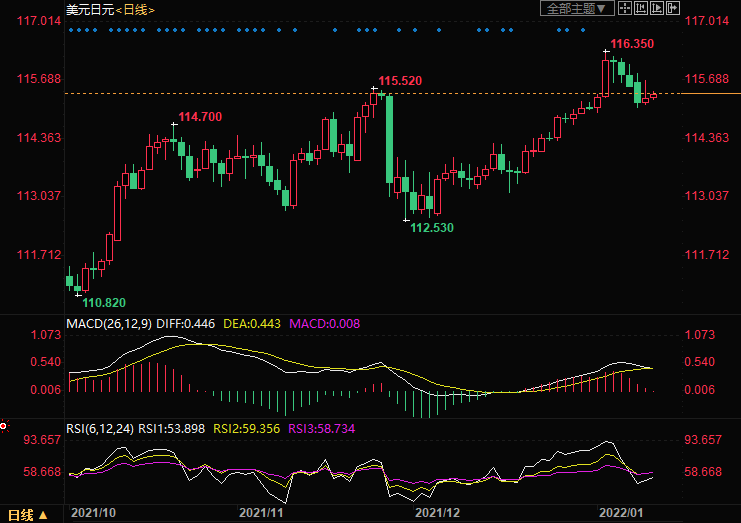Click the 116.350 high price marker

tap(632, 44)
